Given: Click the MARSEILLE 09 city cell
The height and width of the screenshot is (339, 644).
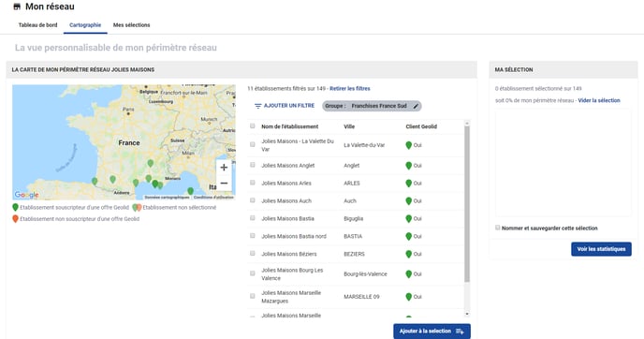Looking at the screenshot, I should (361, 297).
